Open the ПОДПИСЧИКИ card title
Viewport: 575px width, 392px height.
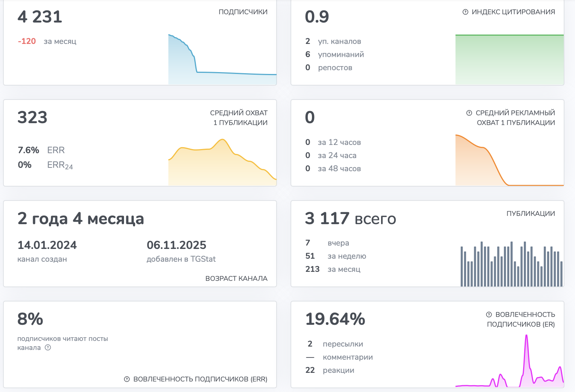pyautogui.click(x=243, y=12)
